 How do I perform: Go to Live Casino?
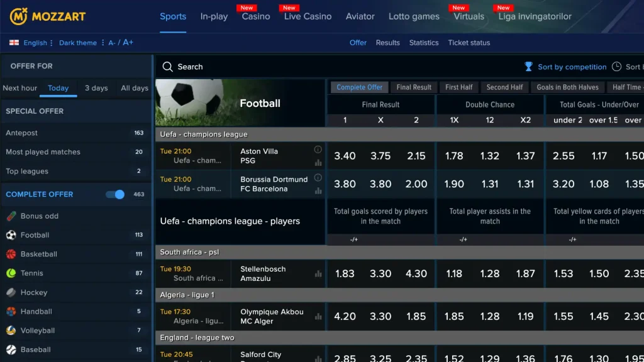308,16
